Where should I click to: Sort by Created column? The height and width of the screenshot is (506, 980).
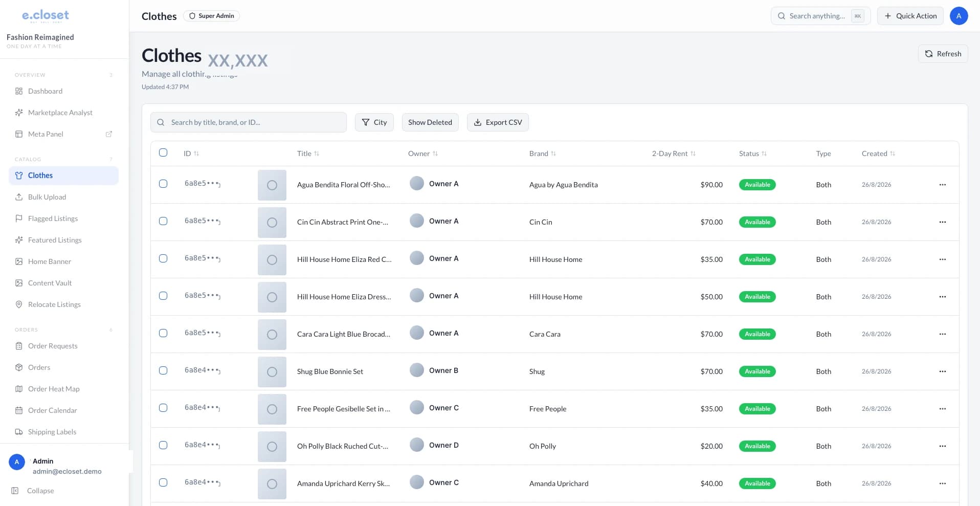tap(878, 153)
